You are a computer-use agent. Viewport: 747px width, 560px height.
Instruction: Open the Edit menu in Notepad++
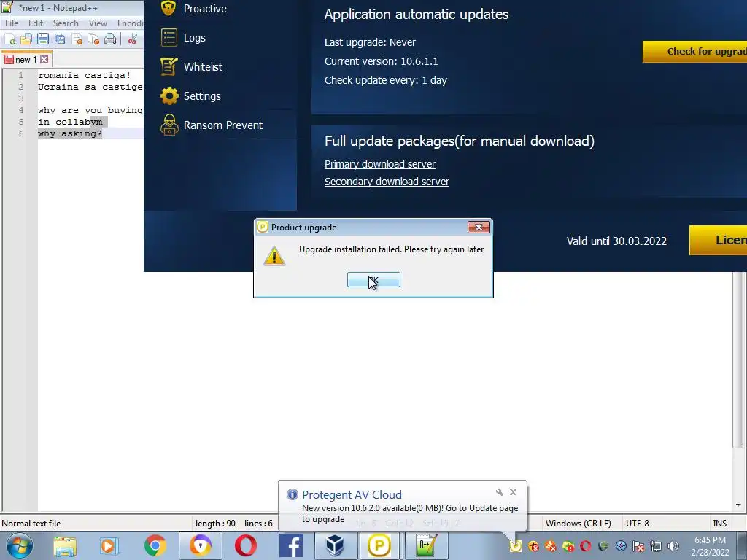coord(36,23)
